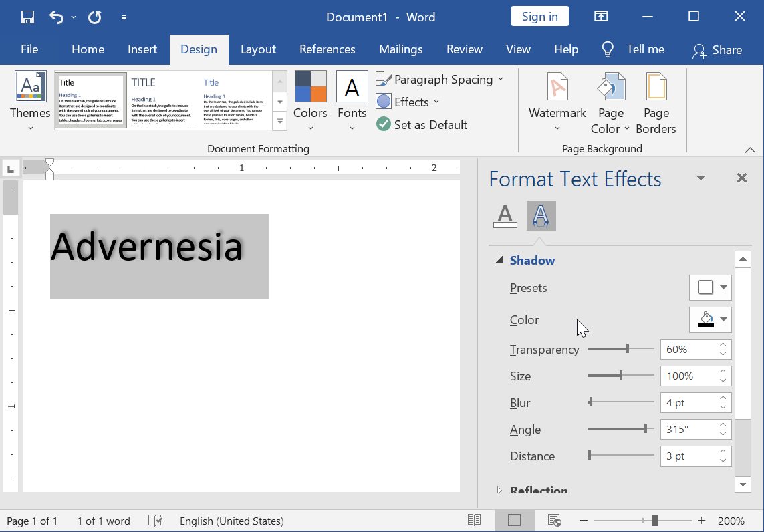Collapse the Shadow section

(x=499, y=261)
